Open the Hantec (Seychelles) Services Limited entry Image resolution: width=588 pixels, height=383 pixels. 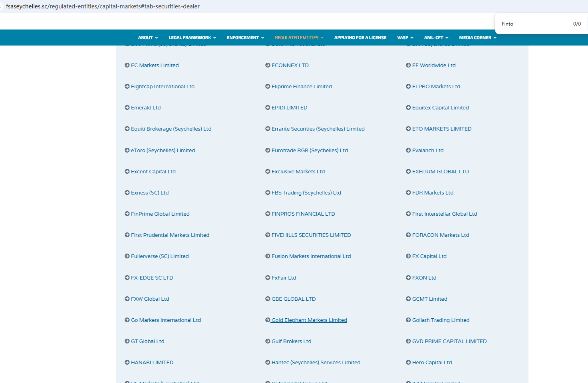click(x=316, y=362)
